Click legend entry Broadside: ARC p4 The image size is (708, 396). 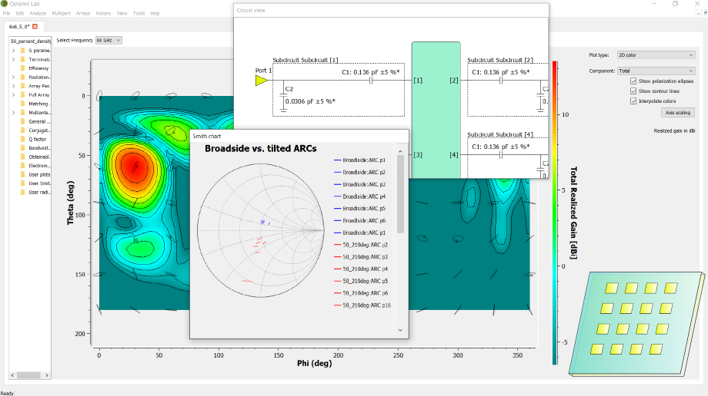pos(360,196)
